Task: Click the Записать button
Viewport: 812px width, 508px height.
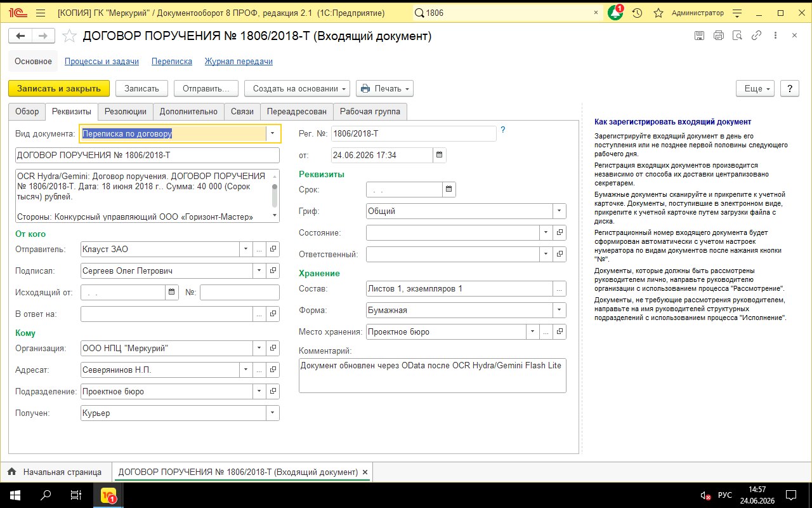Action: coord(141,88)
